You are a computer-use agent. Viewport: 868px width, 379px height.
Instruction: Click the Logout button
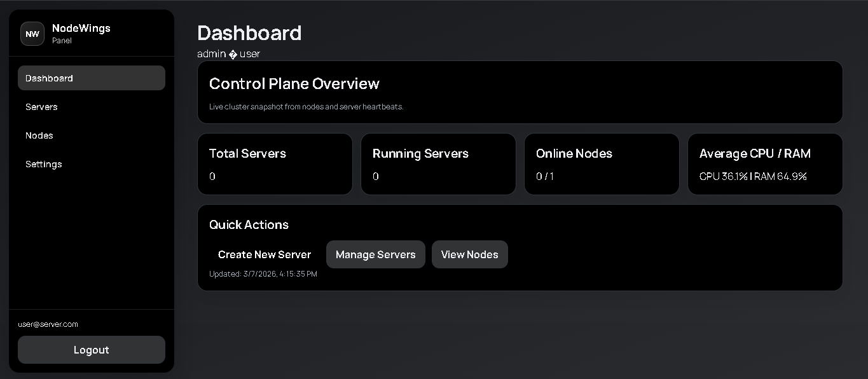[x=91, y=350]
